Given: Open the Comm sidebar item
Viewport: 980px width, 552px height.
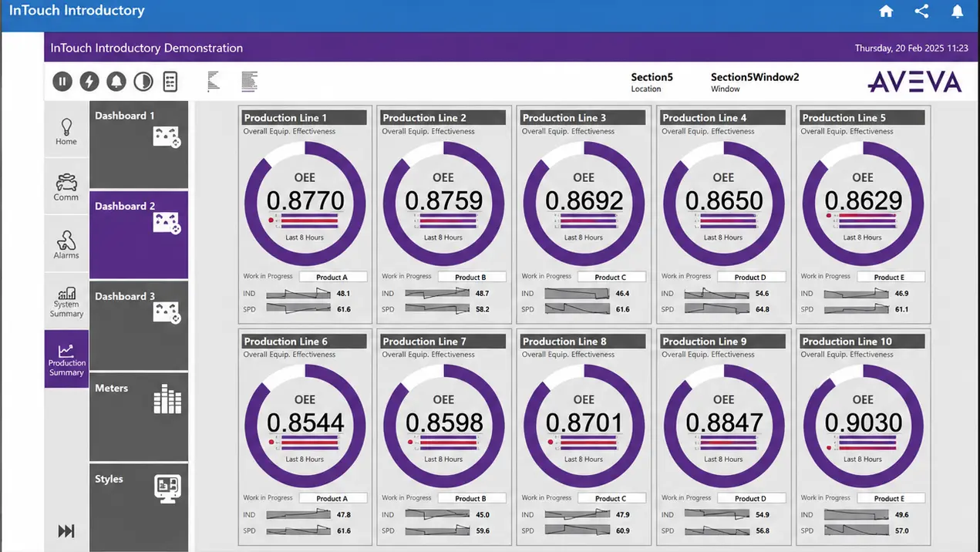Looking at the screenshot, I should coord(66,187).
